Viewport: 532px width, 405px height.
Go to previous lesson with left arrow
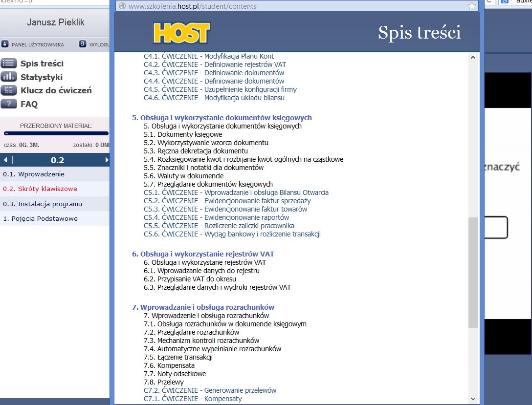pyautogui.click(x=5, y=160)
